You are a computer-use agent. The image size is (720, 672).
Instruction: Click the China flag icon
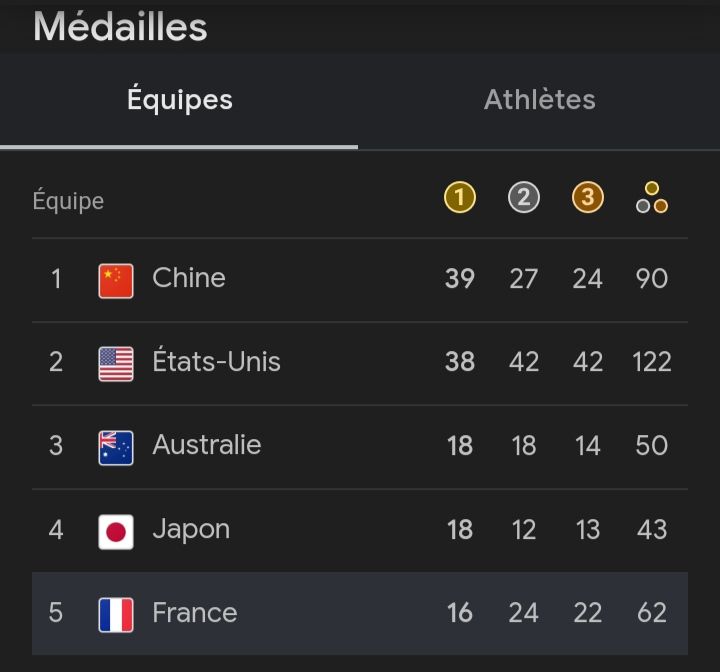pos(116,281)
